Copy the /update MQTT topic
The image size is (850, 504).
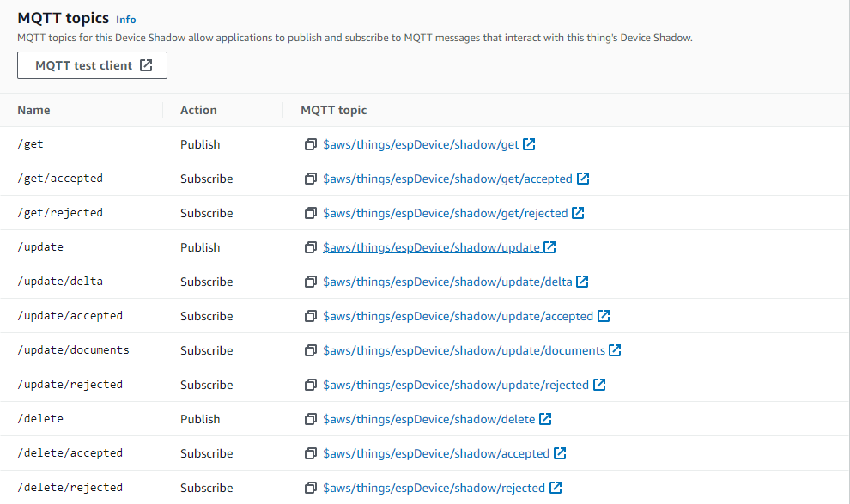tap(310, 247)
